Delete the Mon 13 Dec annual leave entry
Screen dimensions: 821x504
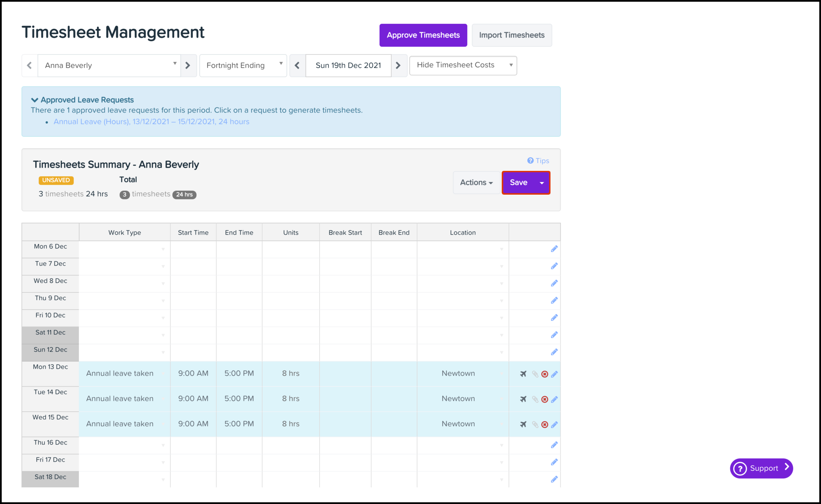[x=544, y=374]
